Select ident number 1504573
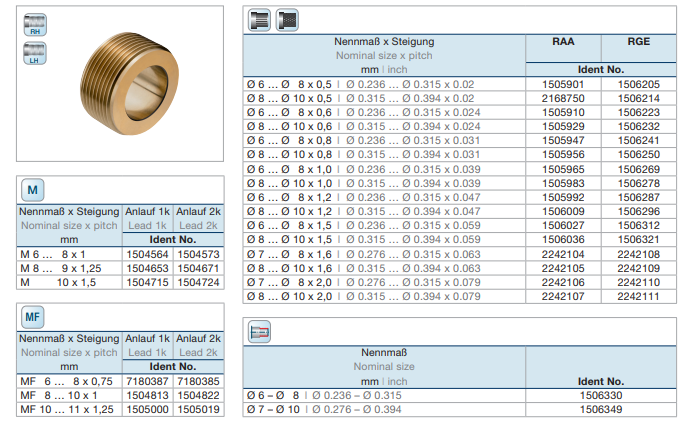 (x=198, y=254)
